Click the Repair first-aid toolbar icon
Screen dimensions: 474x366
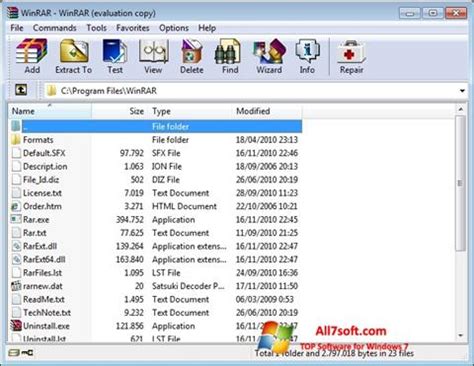point(351,52)
